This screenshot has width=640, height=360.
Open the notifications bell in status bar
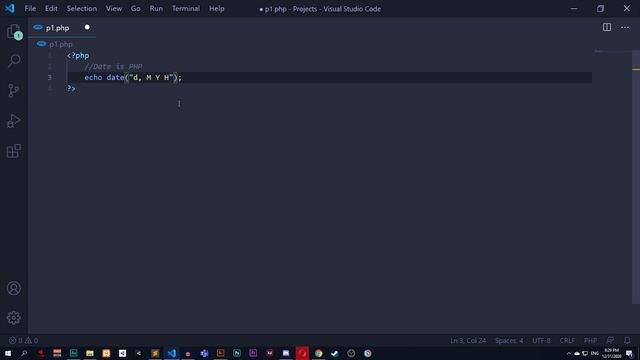627,340
